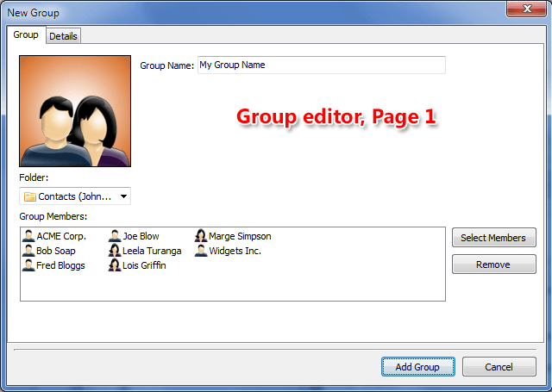Image resolution: width=552 pixels, height=392 pixels.
Task: Click the Select Members button
Action: tap(494, 238)
